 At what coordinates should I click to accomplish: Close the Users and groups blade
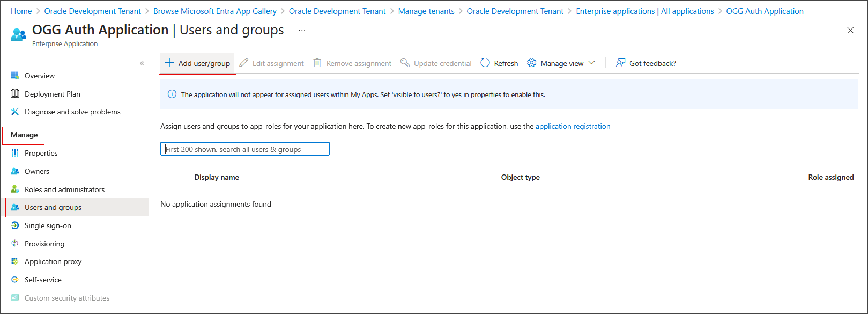tap(850, 30)
